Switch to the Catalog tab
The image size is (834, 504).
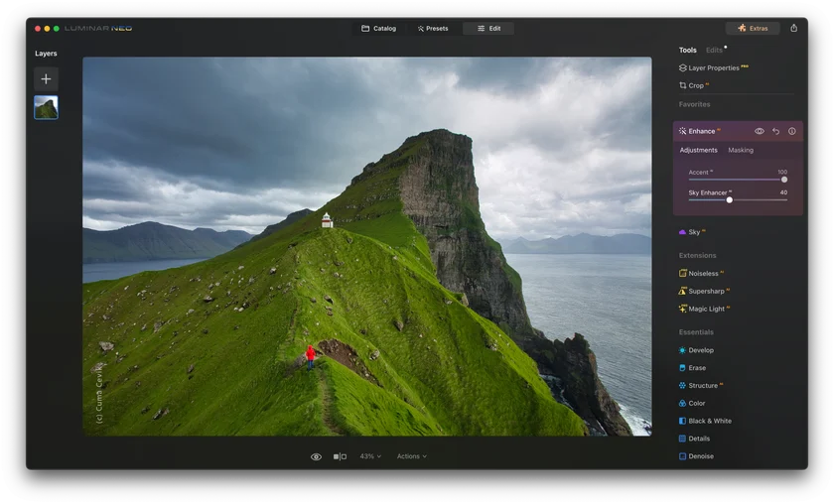[x=378, y=28]
